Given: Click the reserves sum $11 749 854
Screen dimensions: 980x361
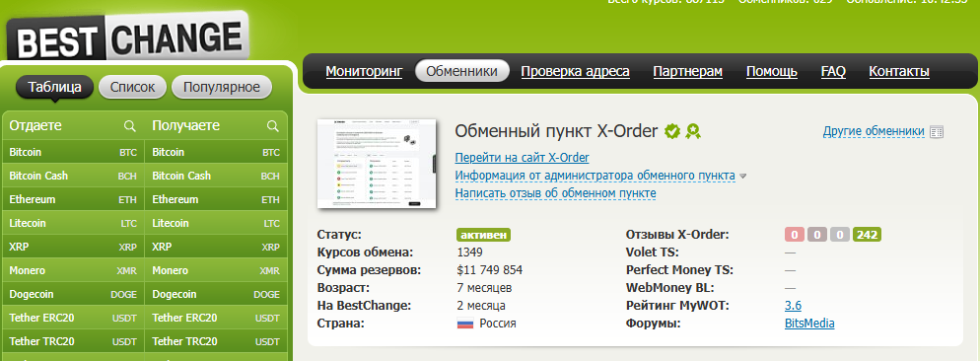Looking at the screenshot, I should pos(490,270).
